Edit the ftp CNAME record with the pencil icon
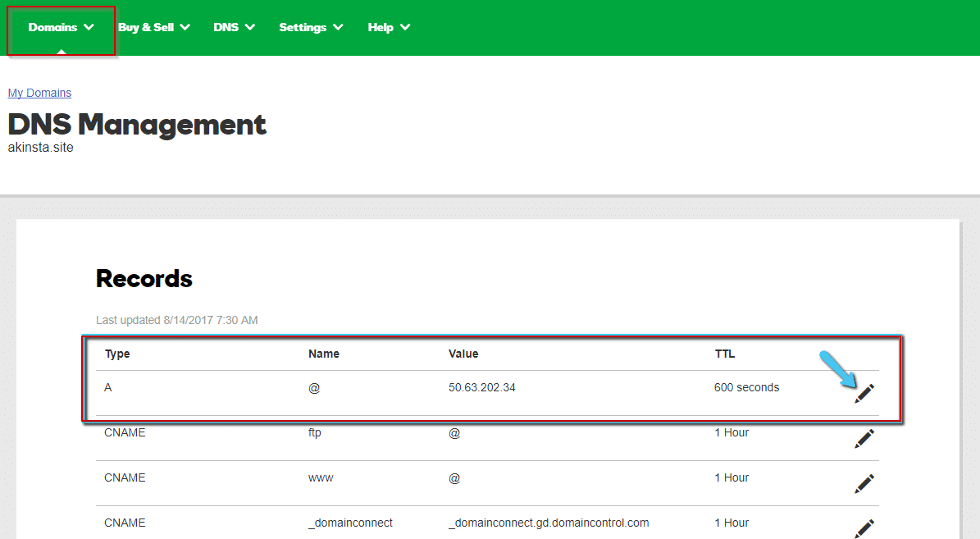The height and width of the screenshot is (539, 980). pyautogui.click(x=864, y=438)
